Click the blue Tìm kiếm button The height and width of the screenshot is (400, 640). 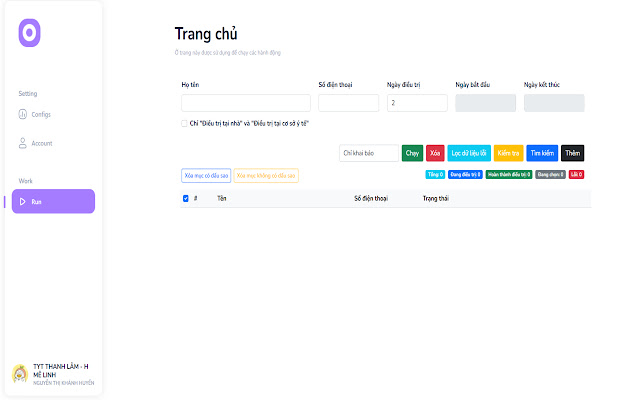pos(542,153)
